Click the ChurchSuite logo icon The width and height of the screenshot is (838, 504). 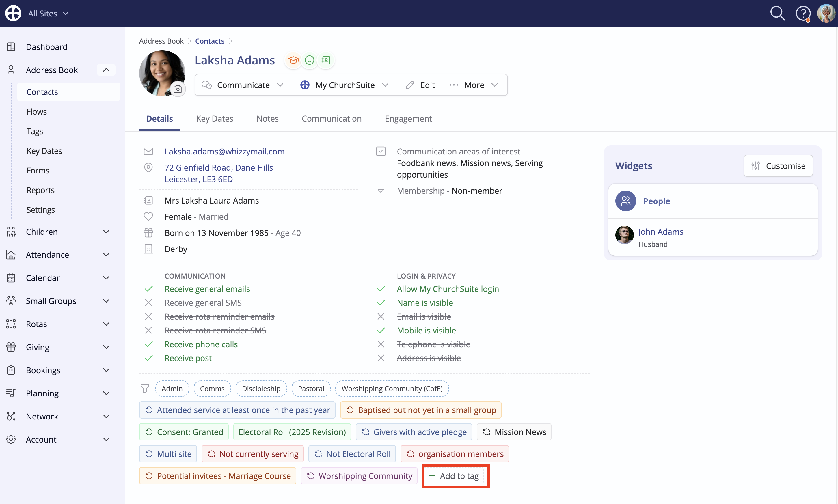pos(13,13)
